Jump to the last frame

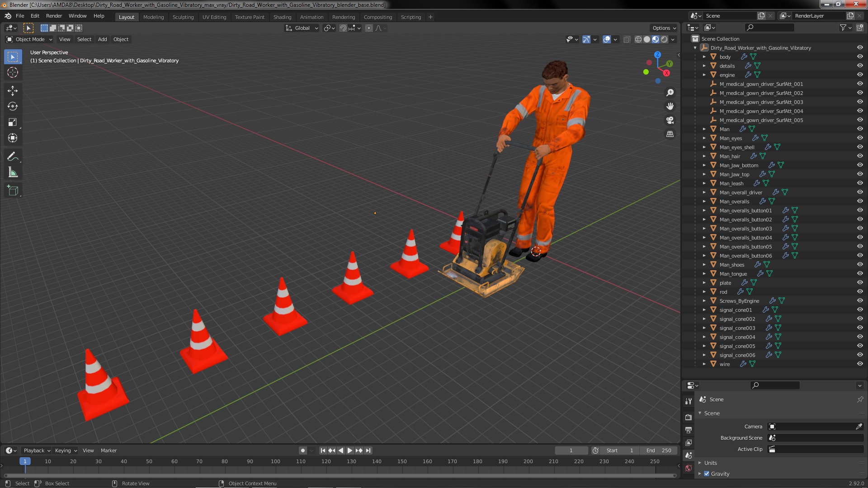[x=368, y=450]
